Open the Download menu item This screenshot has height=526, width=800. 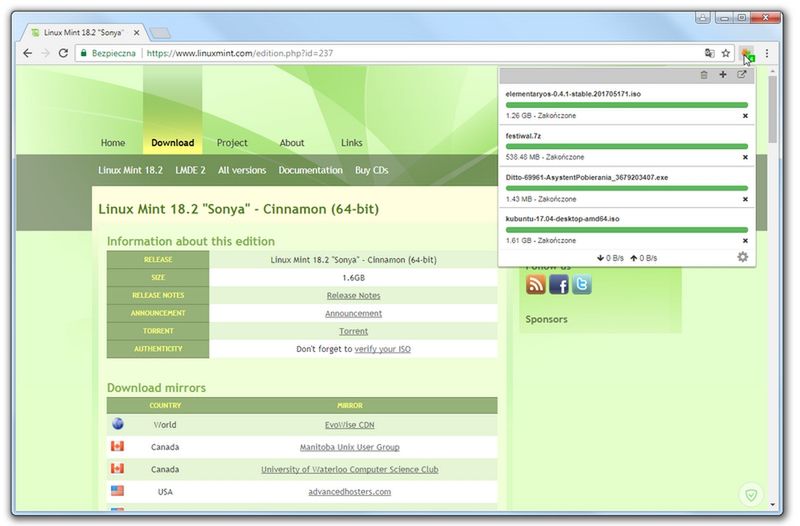[x=172, y=143]
